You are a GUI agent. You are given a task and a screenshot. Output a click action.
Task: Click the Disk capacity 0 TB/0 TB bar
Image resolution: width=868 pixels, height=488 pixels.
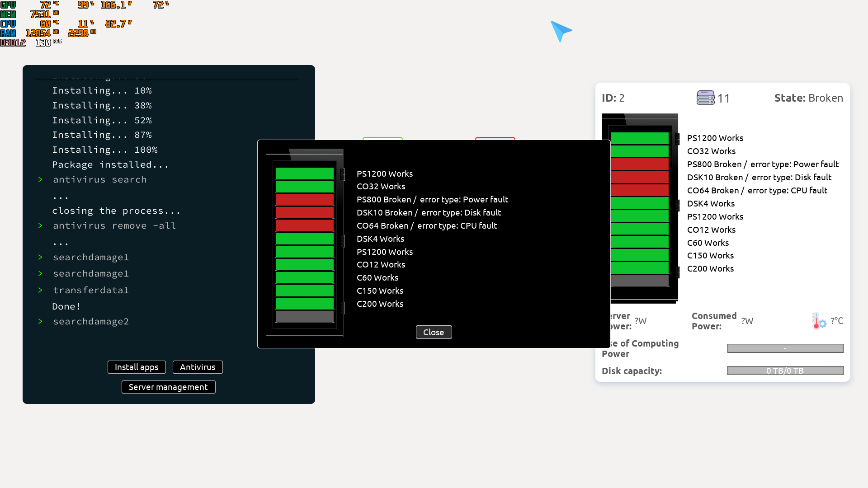785,371
